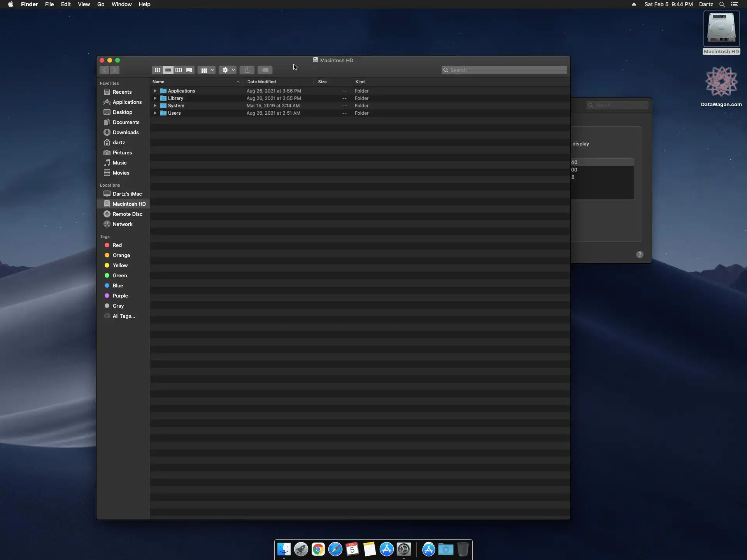Open Google Chrome from the Dock
This screenshot has width=747, height=560.
pos(318,549)
